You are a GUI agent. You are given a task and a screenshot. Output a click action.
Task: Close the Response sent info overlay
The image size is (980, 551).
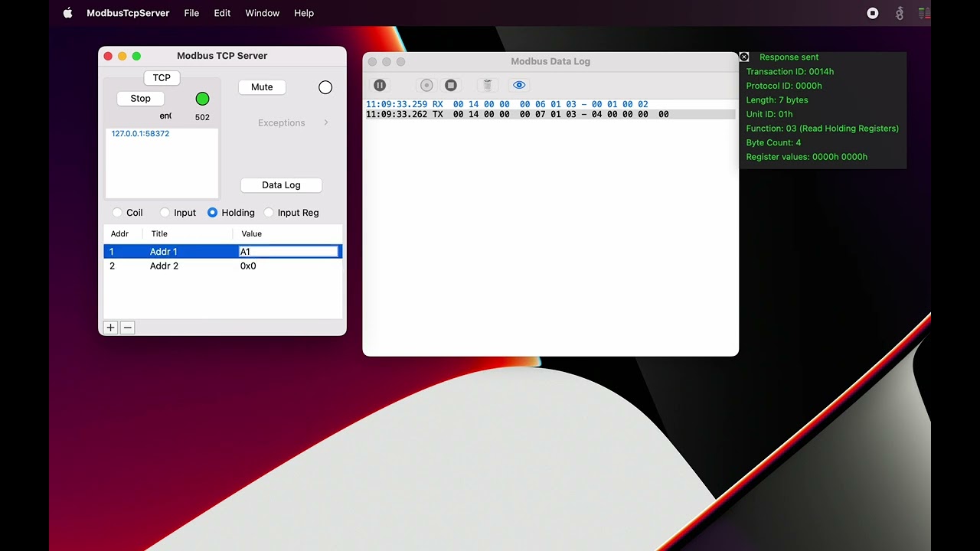tap(744, 57)
